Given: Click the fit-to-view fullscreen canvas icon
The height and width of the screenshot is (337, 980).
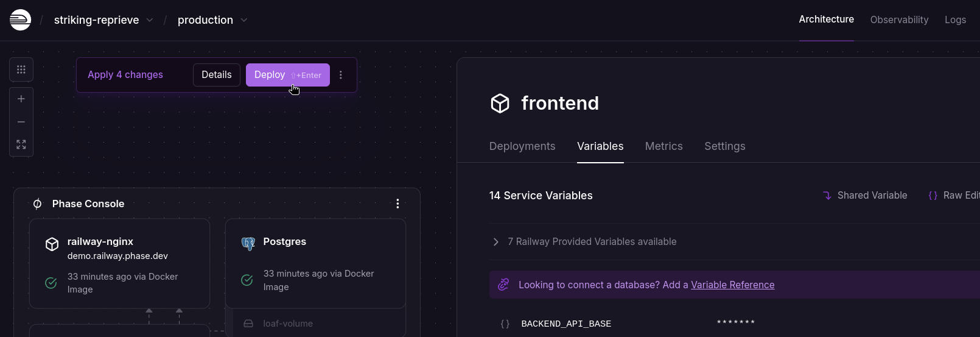Looking at the screenshot, I should 21,144.
